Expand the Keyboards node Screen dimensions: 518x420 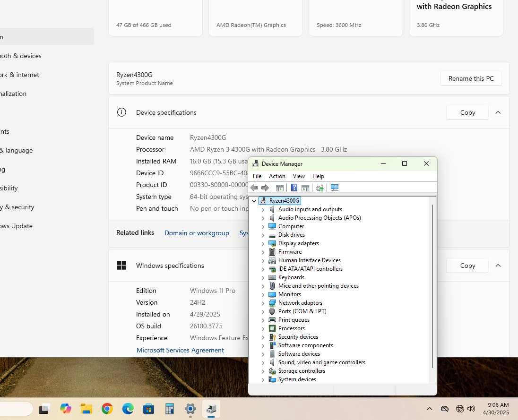point(263,278)
